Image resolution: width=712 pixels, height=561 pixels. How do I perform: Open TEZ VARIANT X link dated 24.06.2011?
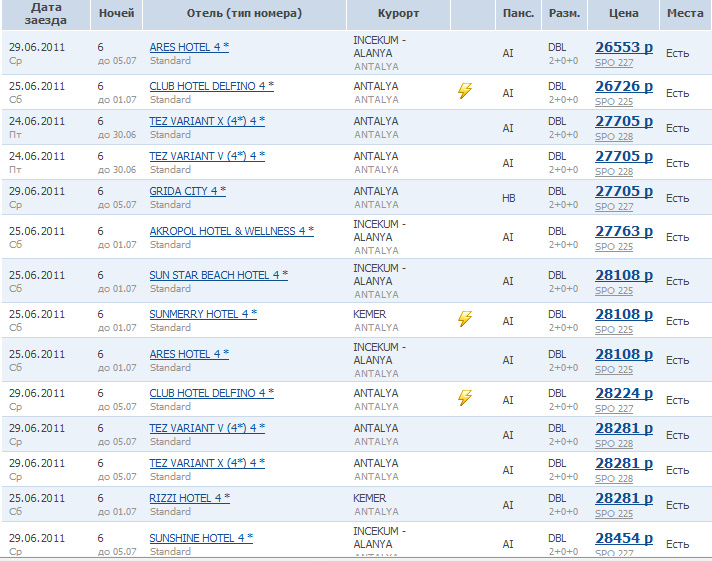pos(207,121)
